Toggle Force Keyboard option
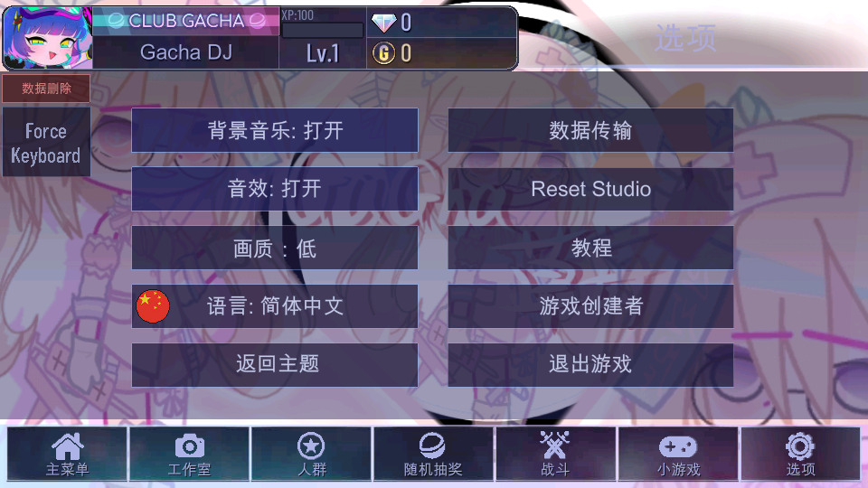The width and height of the screenshot is (868, 488). point(46,142)
